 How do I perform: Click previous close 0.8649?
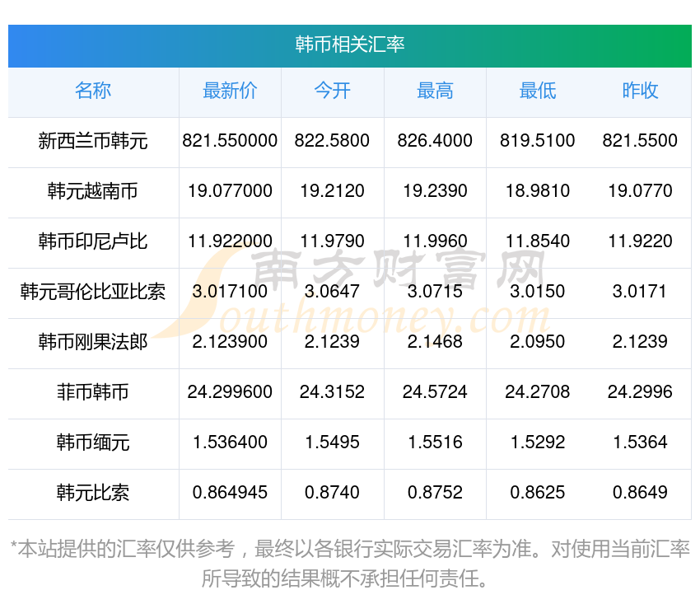(640, 493)
